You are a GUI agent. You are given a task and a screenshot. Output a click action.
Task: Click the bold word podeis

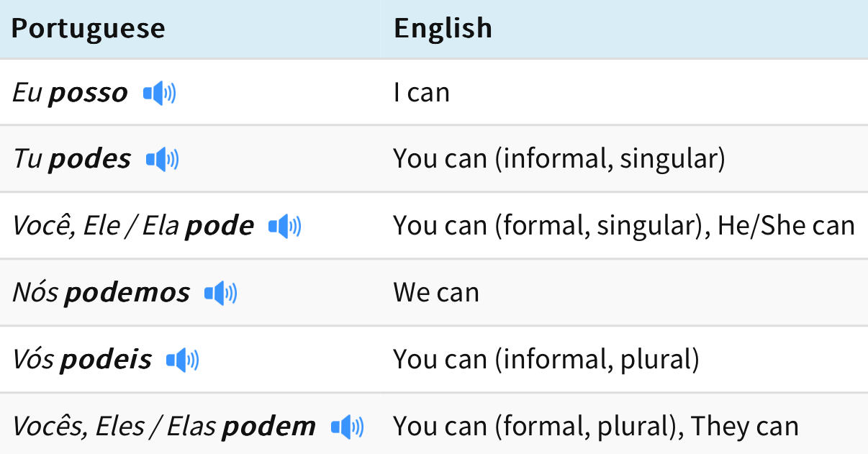[x=106, y=360]
